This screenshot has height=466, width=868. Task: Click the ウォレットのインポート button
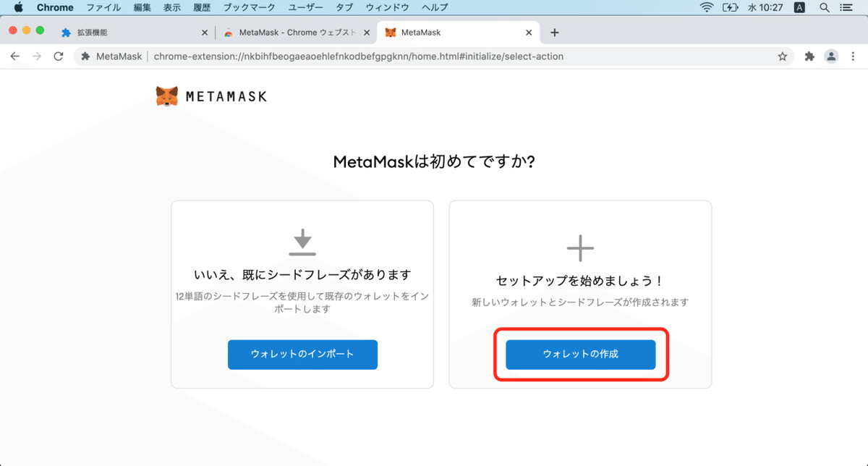[302, 355]
